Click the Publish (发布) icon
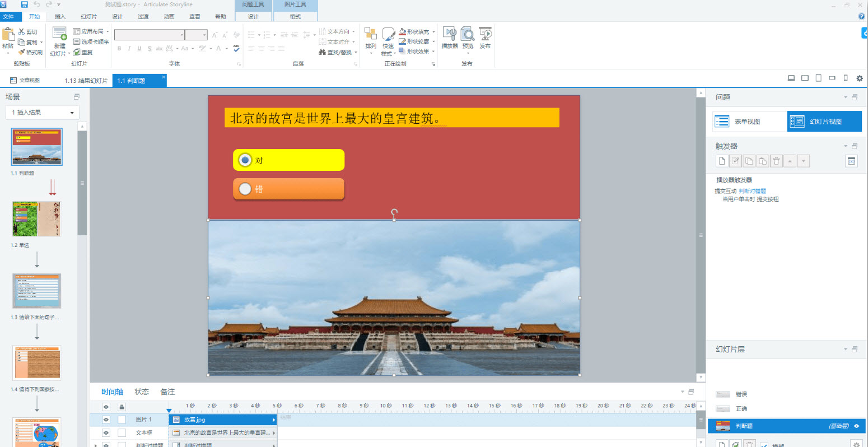This screenshot has height=447, width=868. click(x=485, y=34)
